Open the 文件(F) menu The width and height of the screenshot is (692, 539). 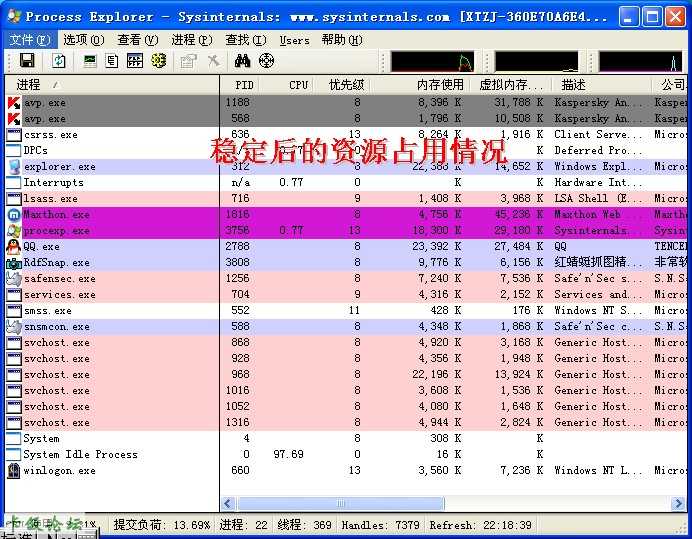30,40
